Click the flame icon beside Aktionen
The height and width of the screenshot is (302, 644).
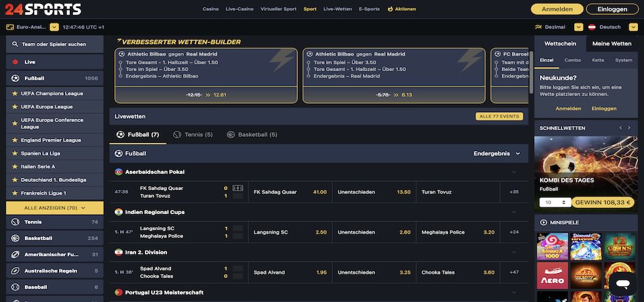tap(390, 9)
